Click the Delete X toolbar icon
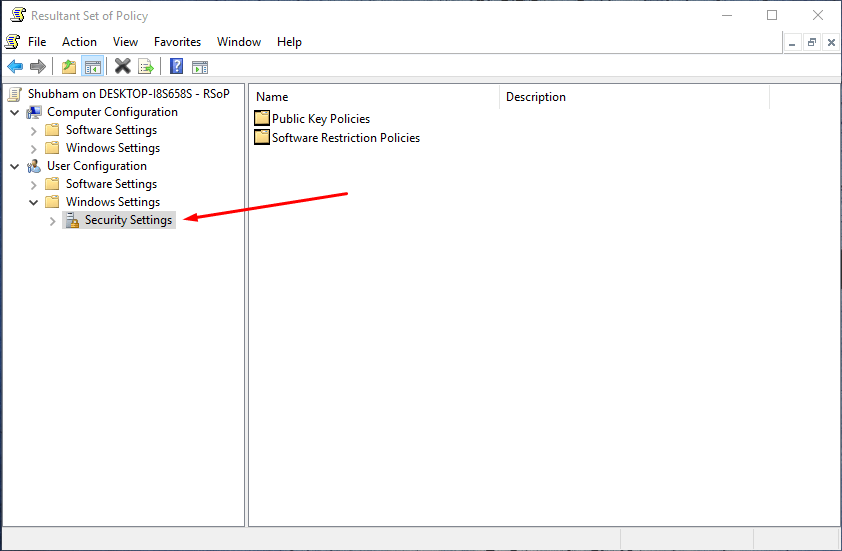 click(x=122, y=66)
